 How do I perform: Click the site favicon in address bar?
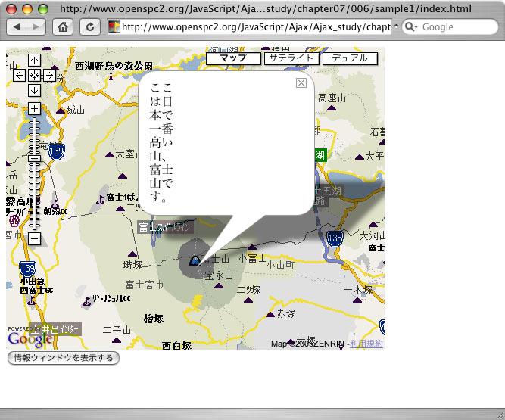coord(114,26)
